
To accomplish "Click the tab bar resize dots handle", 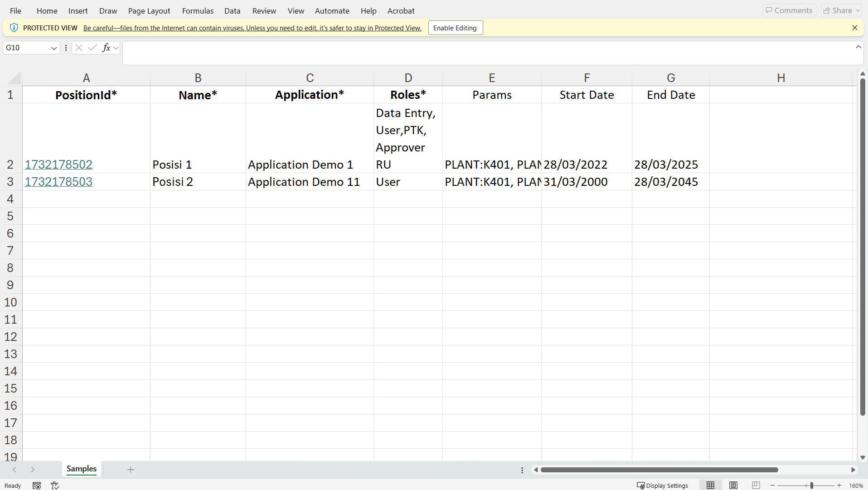I will (522, 470).
